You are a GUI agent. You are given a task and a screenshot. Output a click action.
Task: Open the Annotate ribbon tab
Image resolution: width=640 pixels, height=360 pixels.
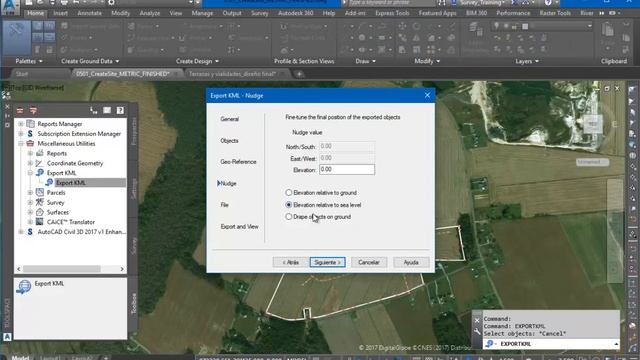click(x=89, y=13)
